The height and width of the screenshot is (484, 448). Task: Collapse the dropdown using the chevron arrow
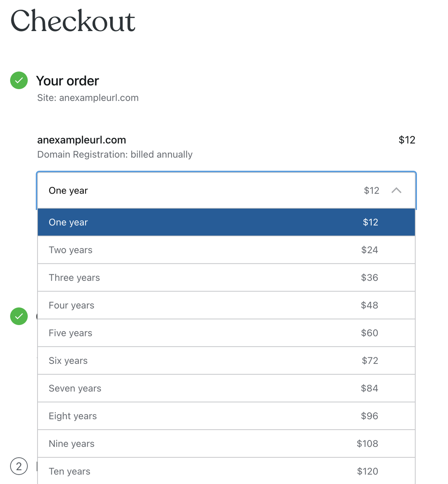point(396,190)
